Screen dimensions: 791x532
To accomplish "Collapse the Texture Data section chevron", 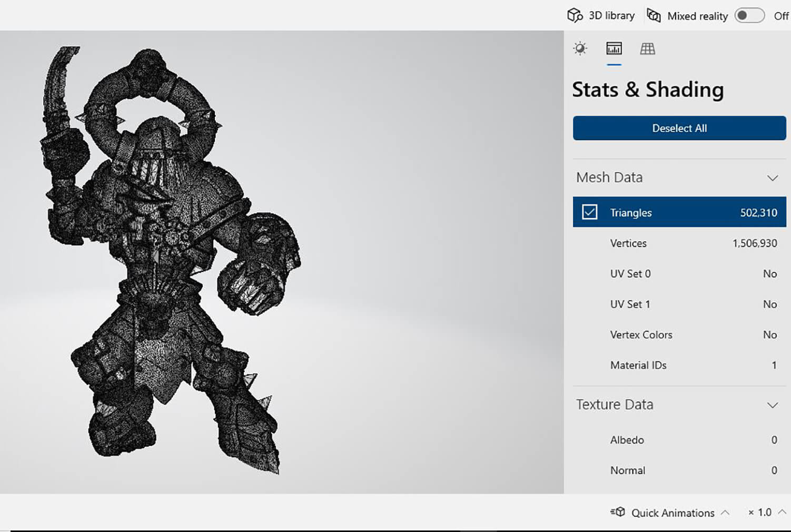I will tap(772, 405).
